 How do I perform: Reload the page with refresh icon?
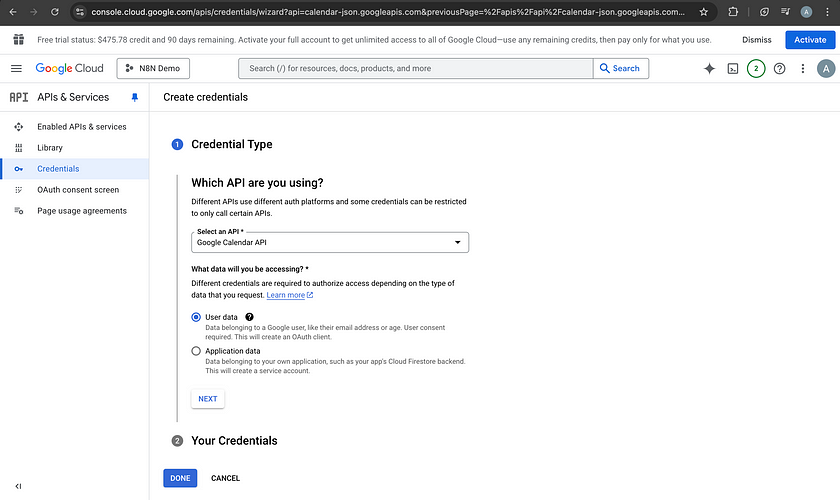point(55,12)
